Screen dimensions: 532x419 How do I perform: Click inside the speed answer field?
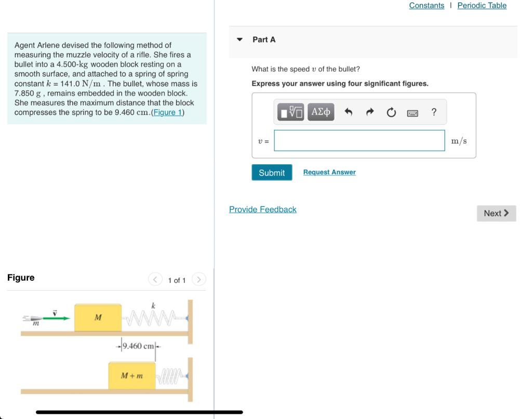358,140
